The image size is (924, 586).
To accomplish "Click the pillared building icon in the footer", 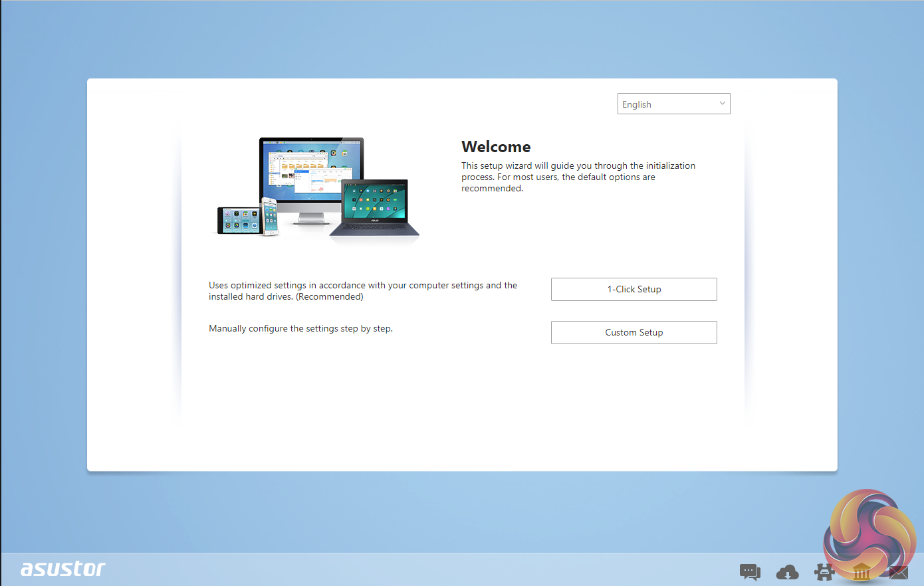I will click(x=862, y=571).
